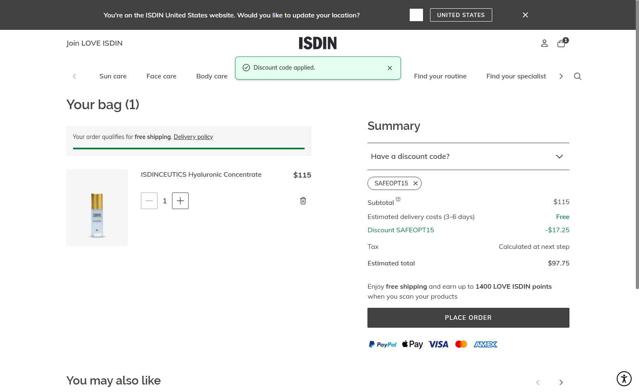Open the Face care menu

(161, 76)
